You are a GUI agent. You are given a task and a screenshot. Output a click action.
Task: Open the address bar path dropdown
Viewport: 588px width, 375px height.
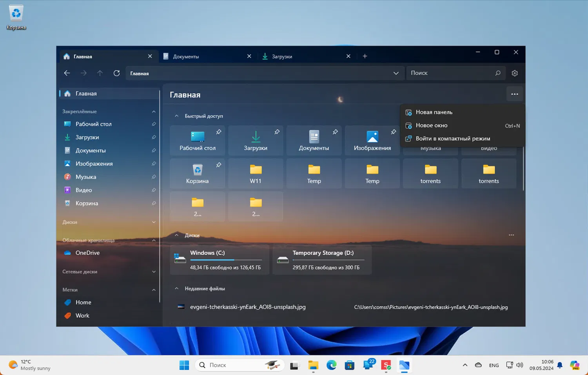pyautogui.click(x=396, y=73)
